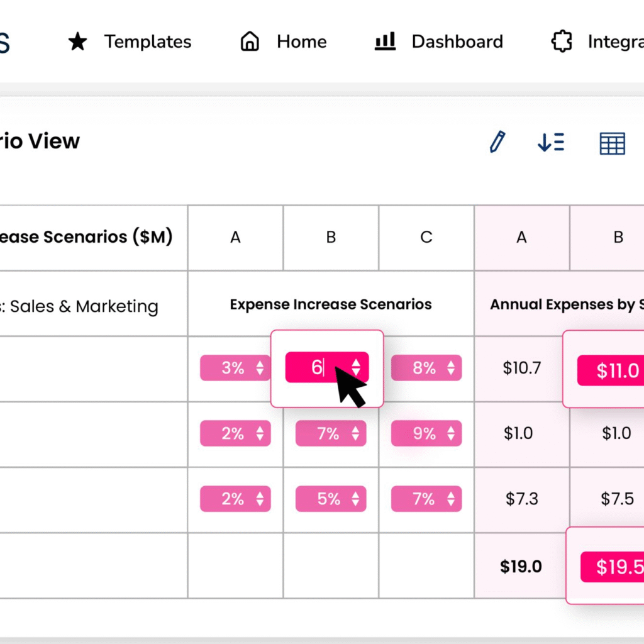644x644 pixels.
Task: Adjust the 3% scenario A stepper arrows
Action: click(260, 367)
